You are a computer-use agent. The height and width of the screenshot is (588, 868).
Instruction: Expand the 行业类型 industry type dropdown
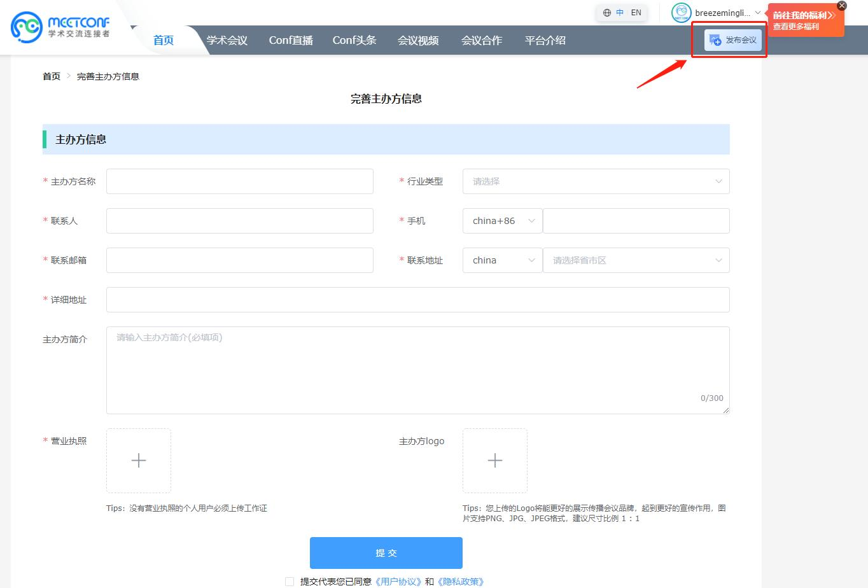[596, 181]
